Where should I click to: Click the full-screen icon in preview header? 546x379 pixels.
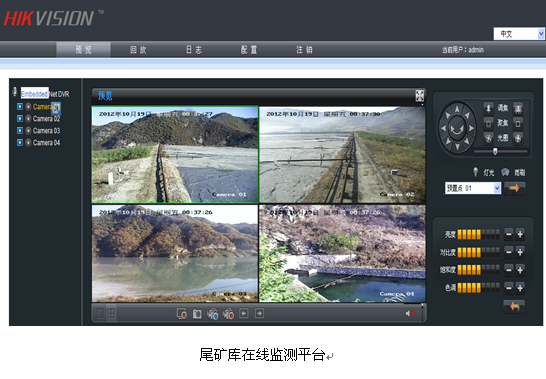[420, 96]
